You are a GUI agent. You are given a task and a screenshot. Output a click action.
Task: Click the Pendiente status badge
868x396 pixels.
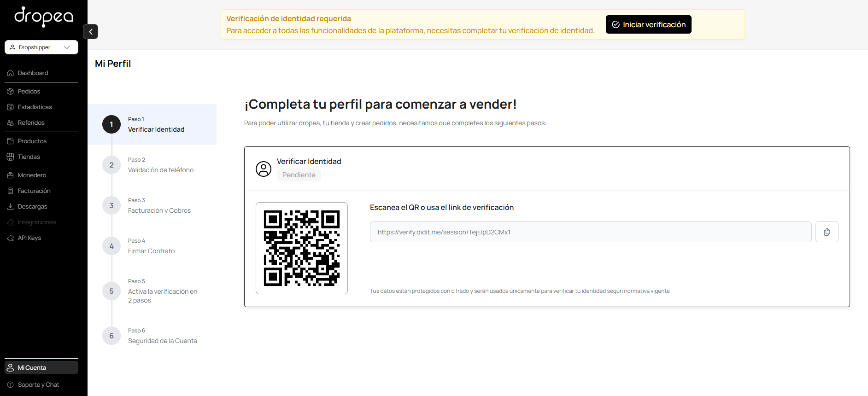click(x=299, y=175)
